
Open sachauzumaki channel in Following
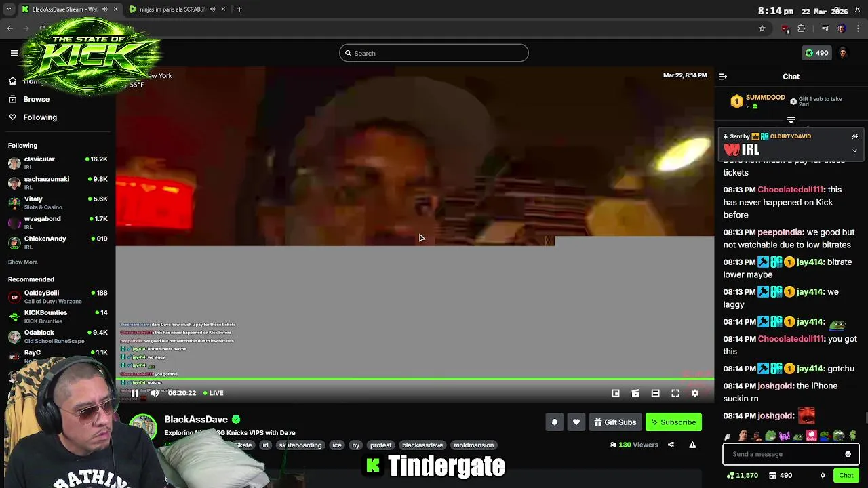(58, 182)
